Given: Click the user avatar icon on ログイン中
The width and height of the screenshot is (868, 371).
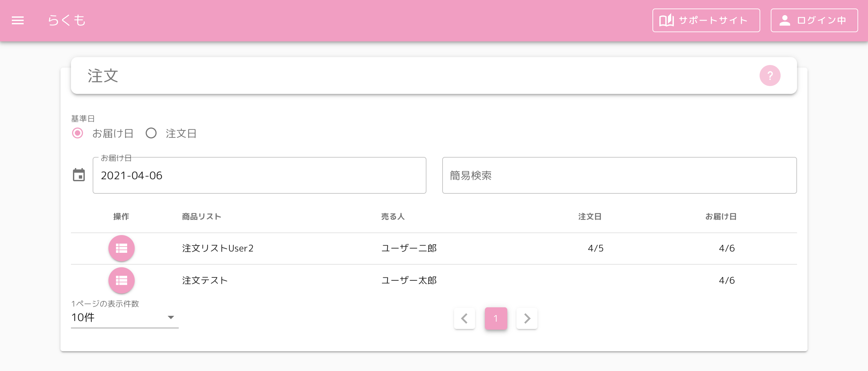Looking at the screenshot, I should pos(785,20).
